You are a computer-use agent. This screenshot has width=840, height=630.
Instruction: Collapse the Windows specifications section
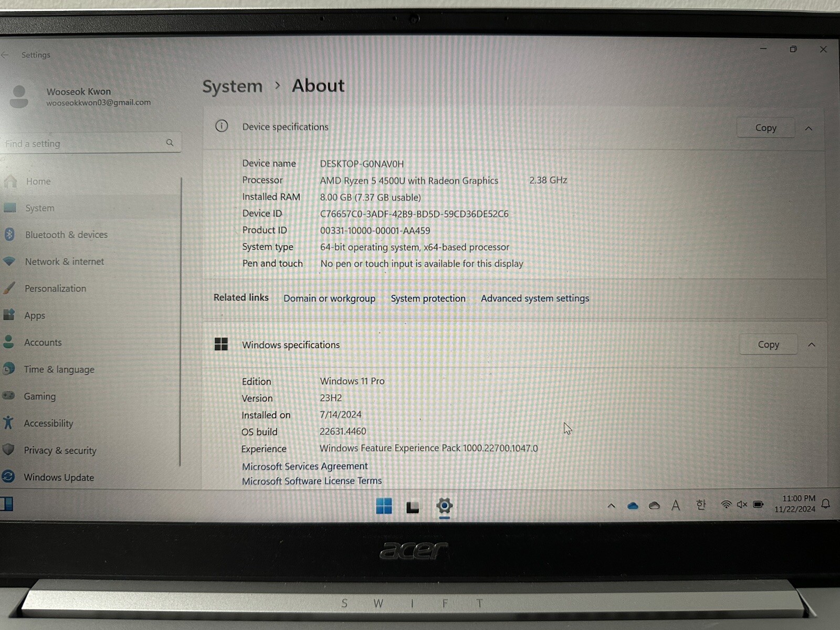tap(812, 344)
